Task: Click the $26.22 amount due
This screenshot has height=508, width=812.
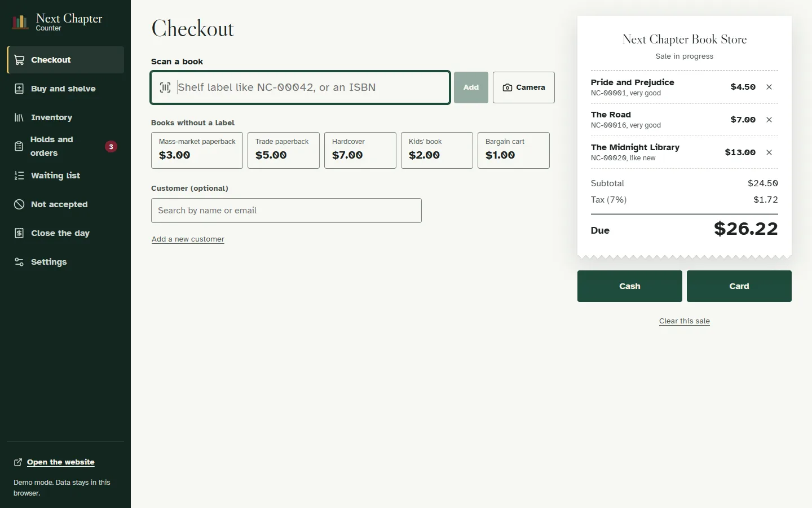Action: pos(745,229)
